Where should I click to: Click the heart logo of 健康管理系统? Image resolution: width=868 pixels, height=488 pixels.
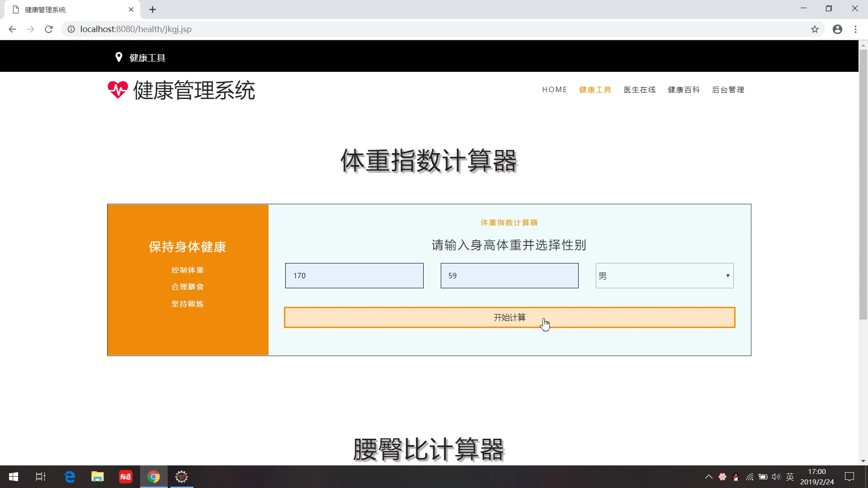point(118,89)
